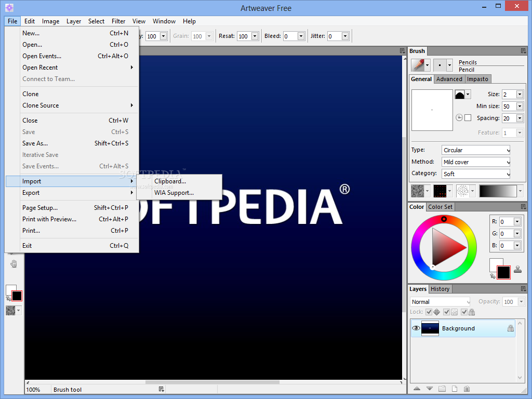Click the stamp icon in Color panel

point(518,269)
